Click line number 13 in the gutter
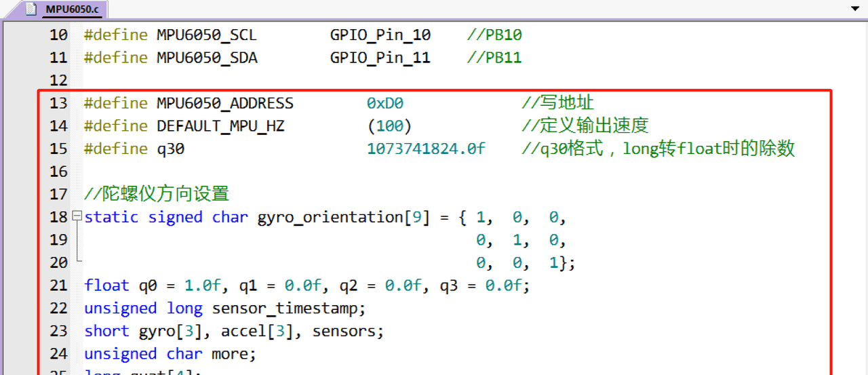This screenshot has width=868, height=375. [59, 103]
